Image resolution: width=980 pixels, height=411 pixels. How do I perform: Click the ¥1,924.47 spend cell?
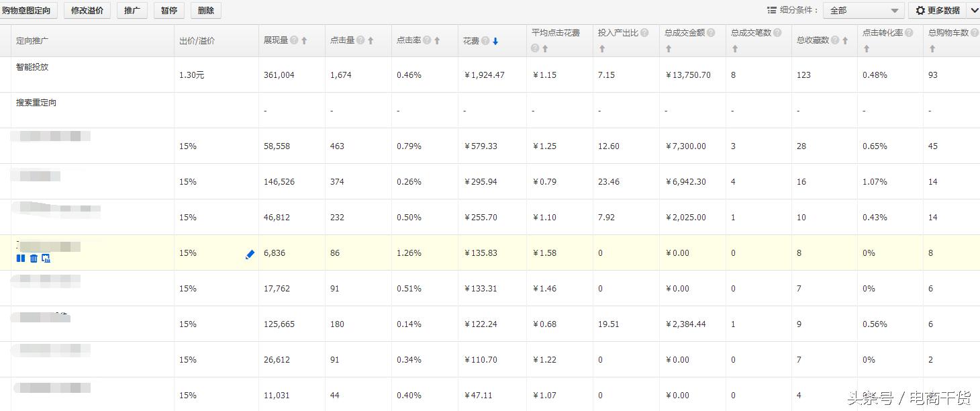485,75
